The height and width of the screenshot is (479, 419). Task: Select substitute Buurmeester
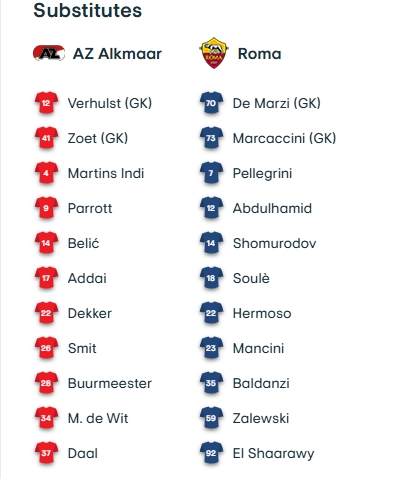[110, 383]
